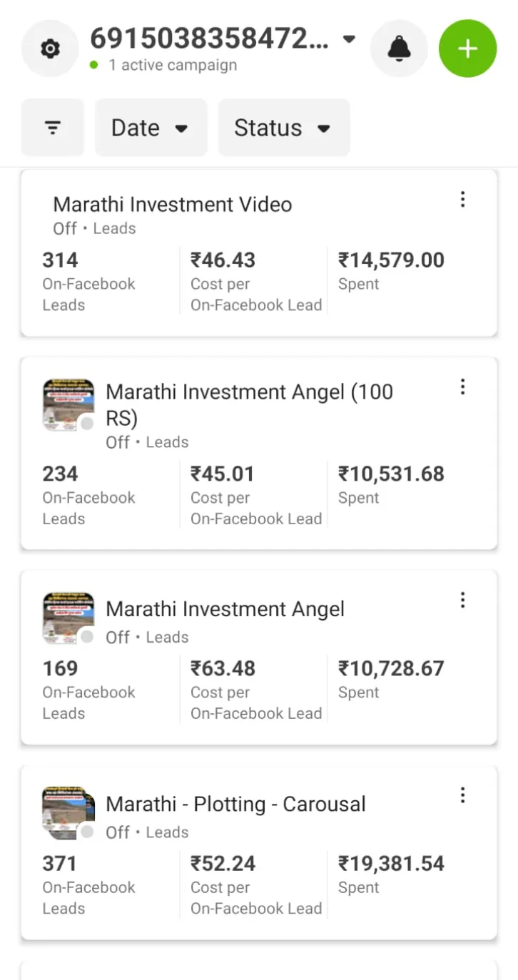Toggle the status dot on the ₹10,728.67 Marathi Investment Angel campaign
Screen dimensions: 518x980
(x=87, y=637)
